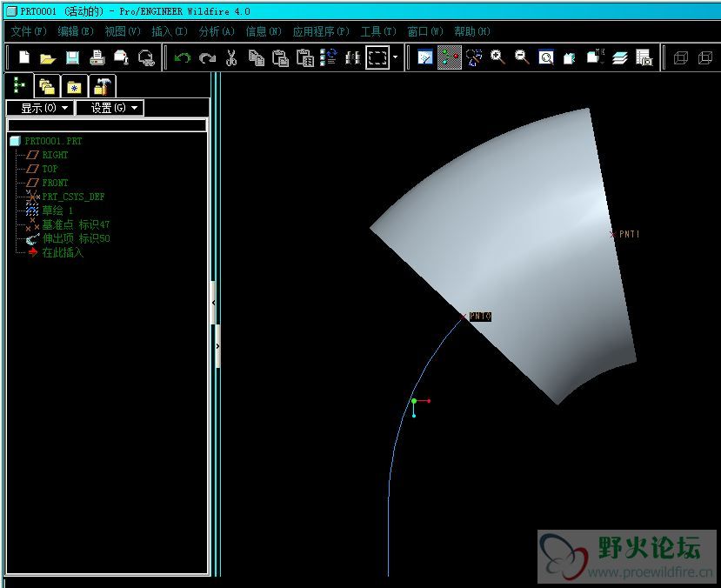Image resolution: width=721 pixels, height=588 pixels.
Task: Open the 视图(V) menu
Action: tap(123, 31)
